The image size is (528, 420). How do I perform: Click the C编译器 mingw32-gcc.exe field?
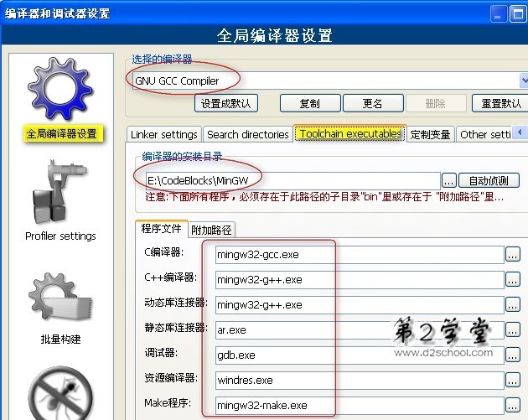(360, 255)
